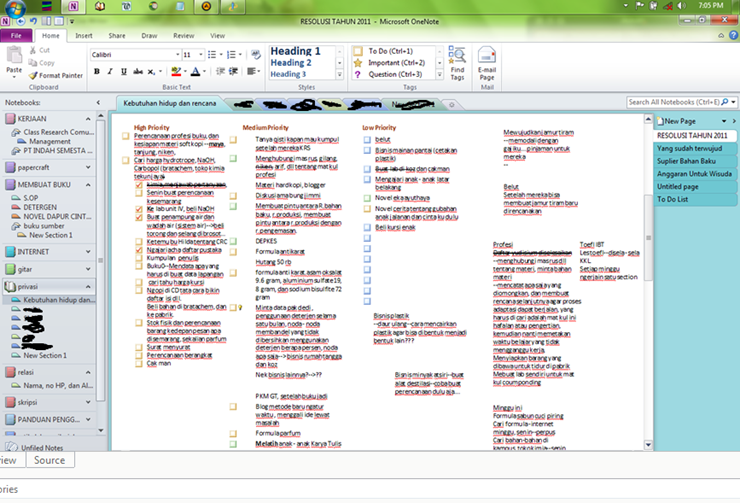Collapse the Notebooks navigation pane

98,102
